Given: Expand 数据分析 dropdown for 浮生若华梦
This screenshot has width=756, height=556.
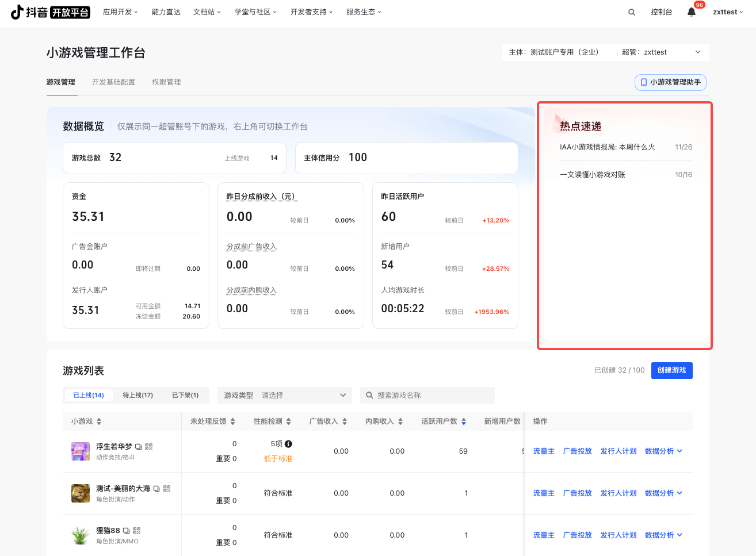Looking at the screenshot, I should pos(663,451).
